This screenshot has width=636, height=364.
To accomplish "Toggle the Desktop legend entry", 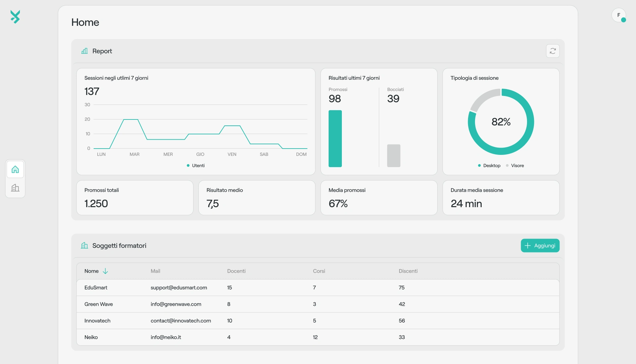I will pyautogui.click(x=489, y=165).
